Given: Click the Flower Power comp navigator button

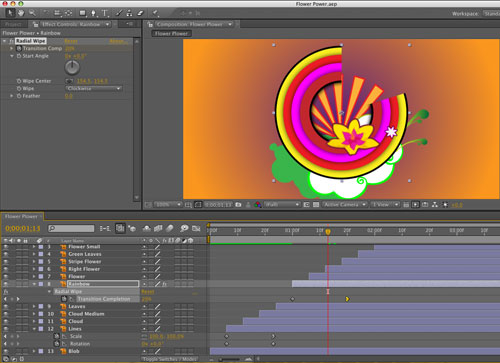Looking at the screenshot, I should [x=171, y=34].
